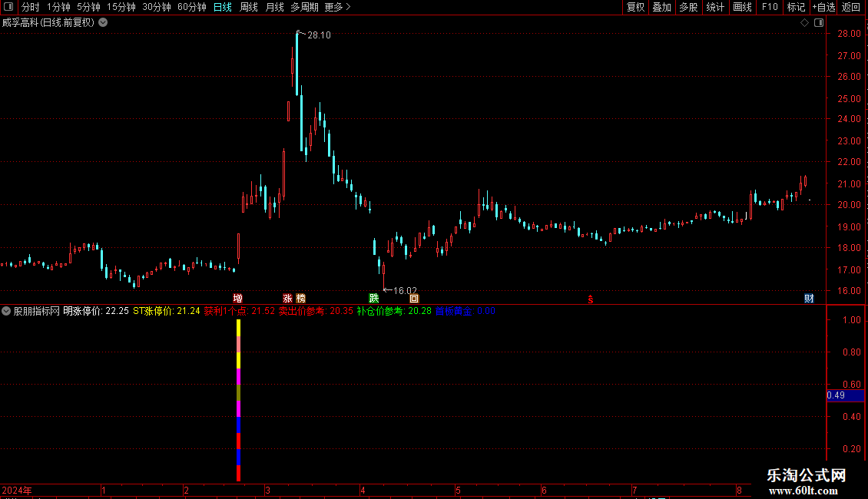Click the 复权 button
The width and height of the screenshot is (868, 499).
click(635, 7)
